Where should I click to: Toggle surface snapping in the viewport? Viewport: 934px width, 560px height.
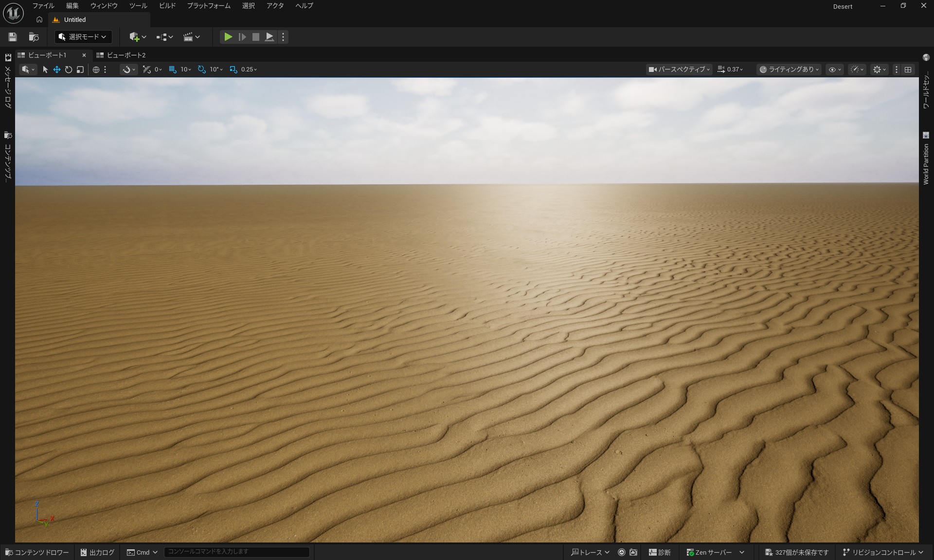point(127,70)
